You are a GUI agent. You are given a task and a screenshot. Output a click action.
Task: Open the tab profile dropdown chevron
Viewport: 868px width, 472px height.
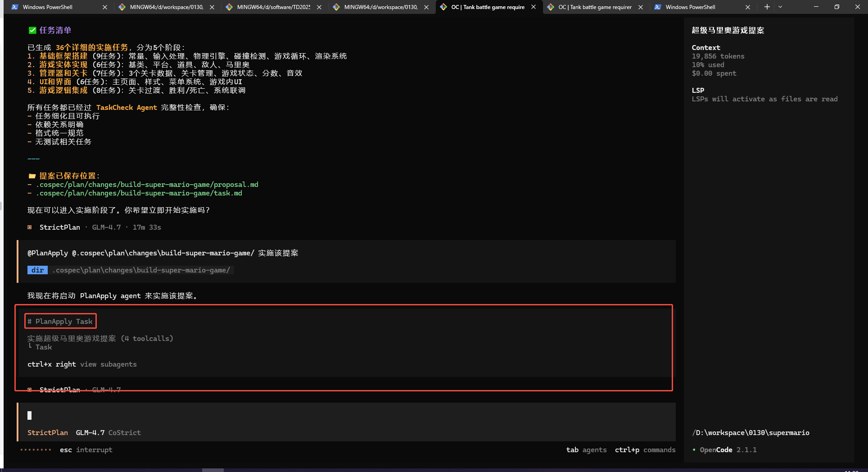pos(780,7)
